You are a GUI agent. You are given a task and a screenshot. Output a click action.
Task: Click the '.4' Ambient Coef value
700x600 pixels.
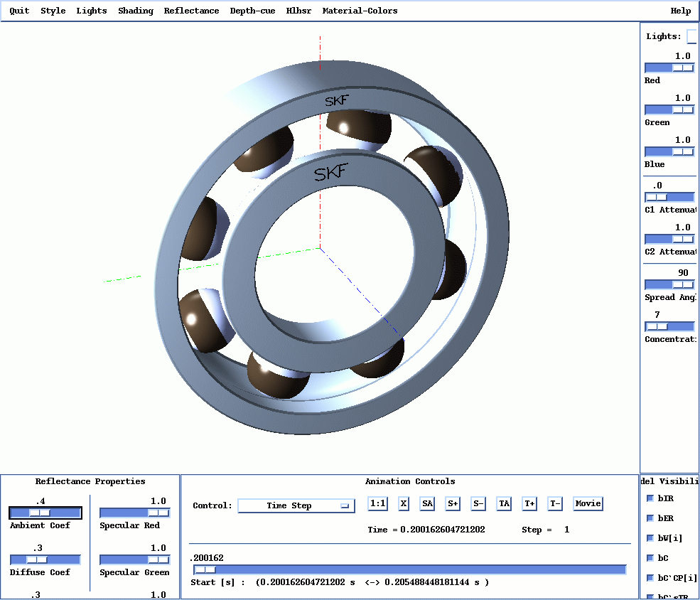point(41,501)
